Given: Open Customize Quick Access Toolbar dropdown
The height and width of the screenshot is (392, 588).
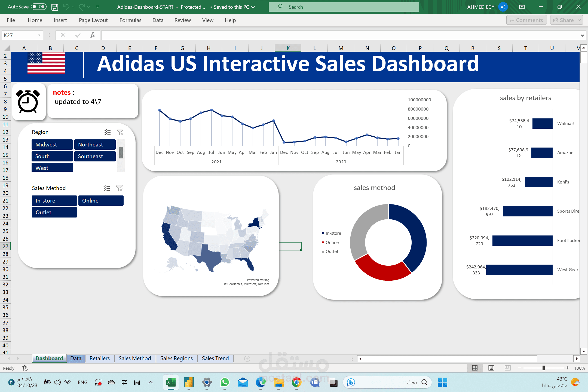Looking at the screenshot, I should 97,7.
